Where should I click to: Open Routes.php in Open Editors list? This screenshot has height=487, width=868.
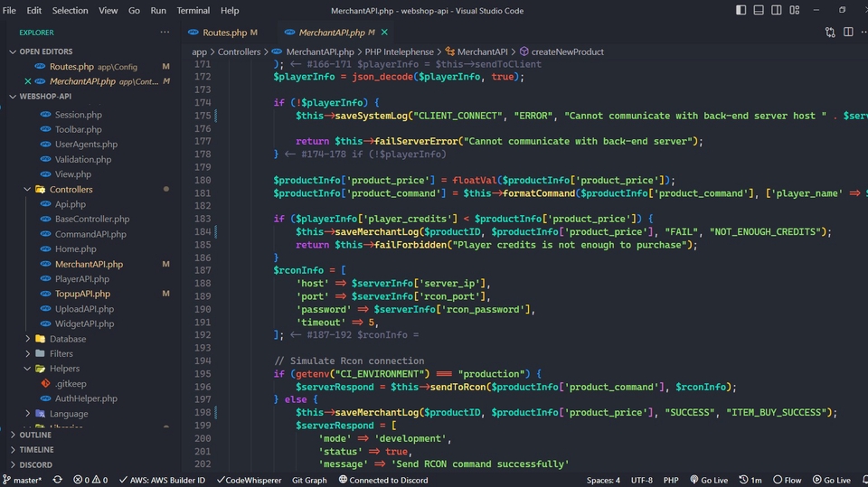(71, 67)
